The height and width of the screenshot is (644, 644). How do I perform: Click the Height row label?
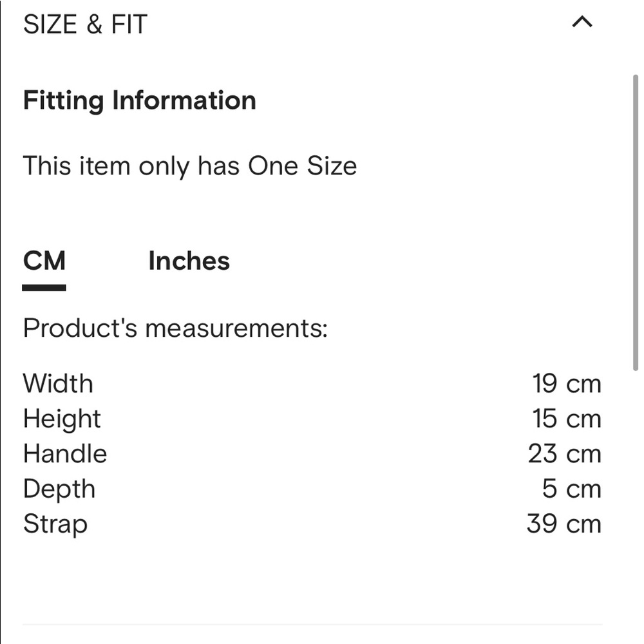click(62, 419)
